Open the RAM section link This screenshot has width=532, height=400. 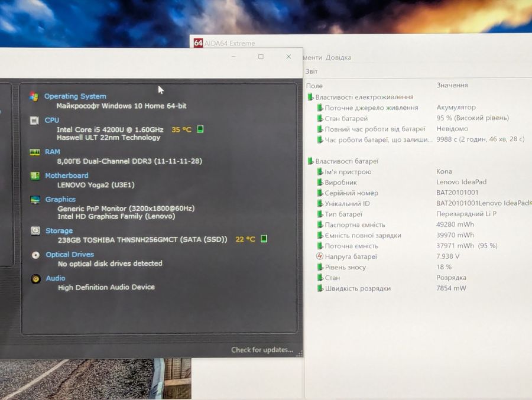coord(52,152)
